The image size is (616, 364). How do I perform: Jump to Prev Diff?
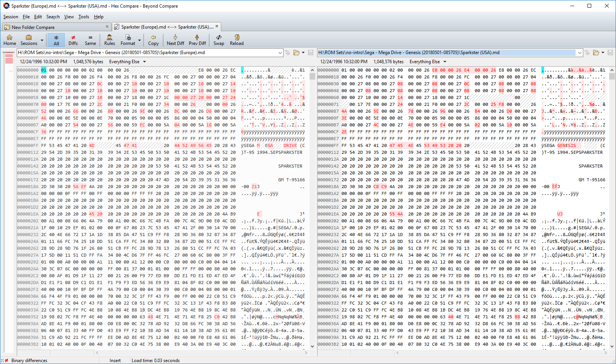pyautogui.click(x=197, y=40)
